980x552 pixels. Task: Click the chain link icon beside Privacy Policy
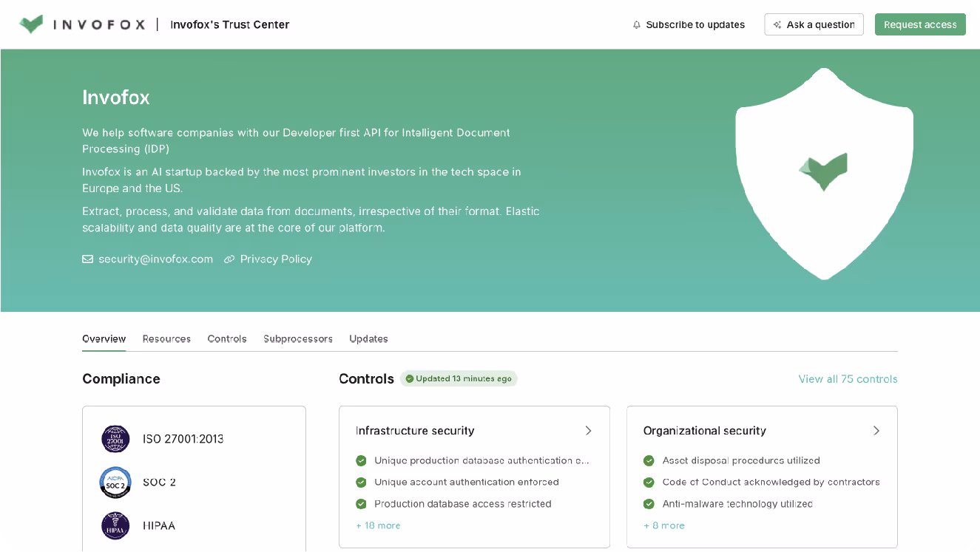tap(229, 259)
